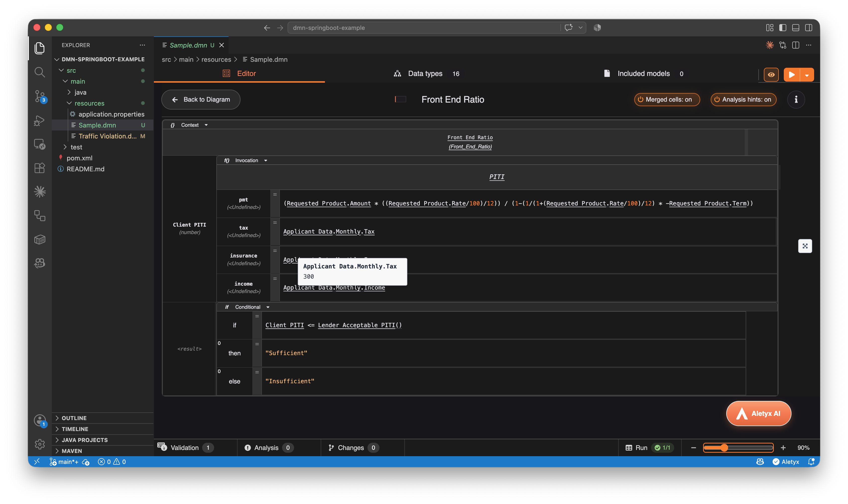
Task: Click the orange starburst icon in the editor title bar
Action: 770,45
